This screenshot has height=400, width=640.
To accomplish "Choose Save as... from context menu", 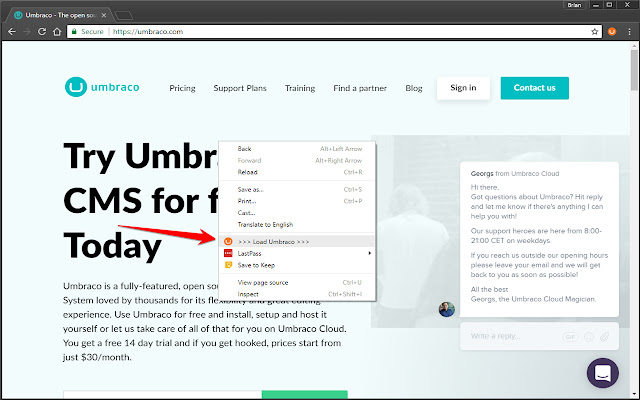I will click(297, 189).
